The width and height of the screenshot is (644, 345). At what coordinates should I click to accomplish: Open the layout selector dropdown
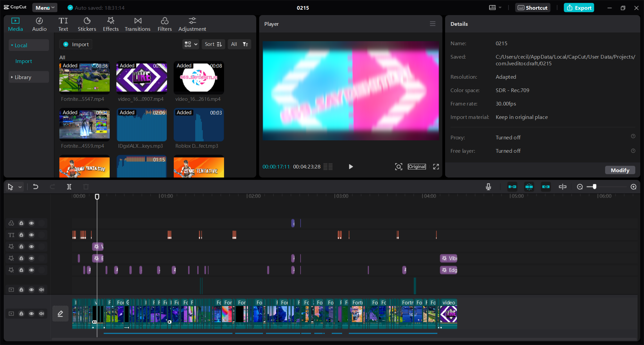(495, 8)
